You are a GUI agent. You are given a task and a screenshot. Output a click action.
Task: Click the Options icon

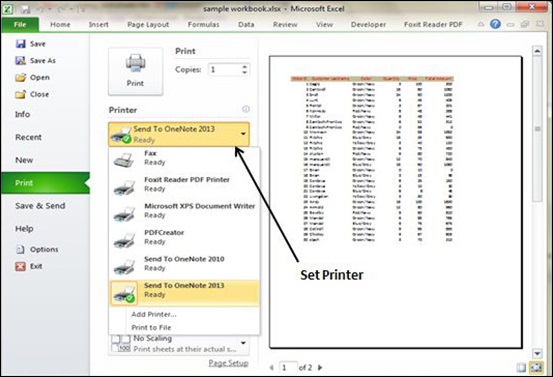click(20, 249)
